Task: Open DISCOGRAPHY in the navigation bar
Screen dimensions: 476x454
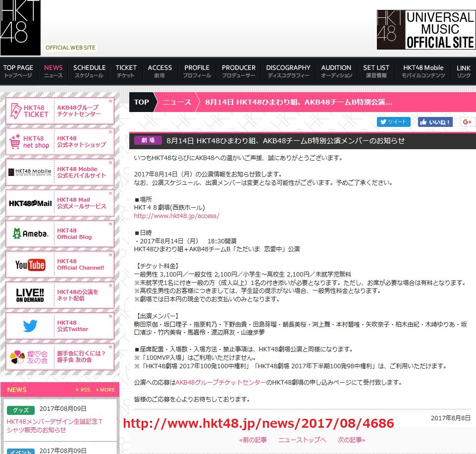Action: [288, 71]
